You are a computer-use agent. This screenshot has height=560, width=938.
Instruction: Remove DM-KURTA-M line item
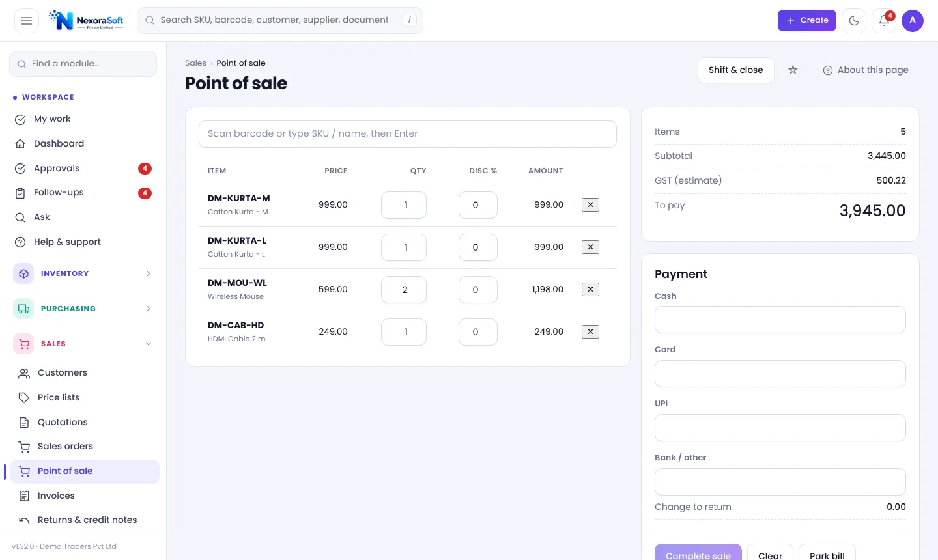(590, 204)
